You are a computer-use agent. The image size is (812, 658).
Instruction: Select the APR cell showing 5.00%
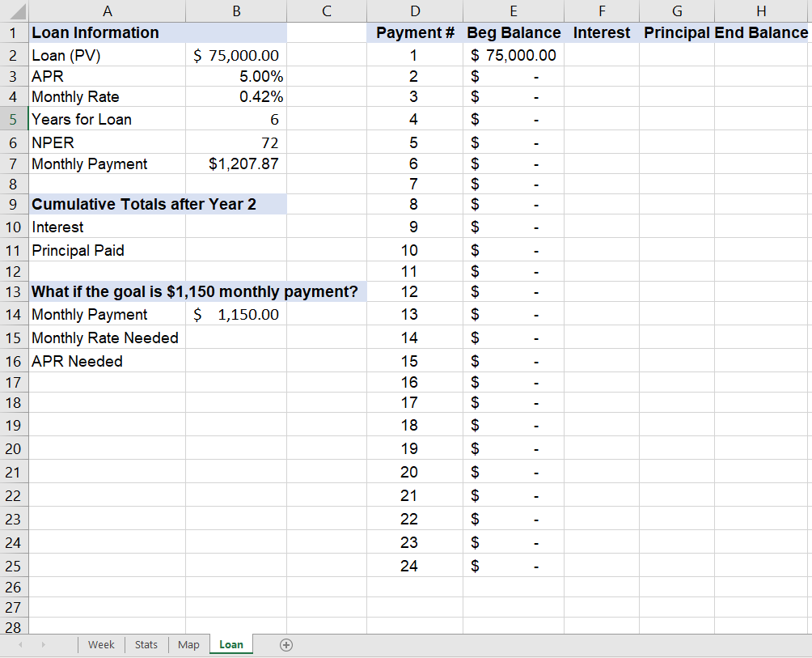click(x=236, y=76)
